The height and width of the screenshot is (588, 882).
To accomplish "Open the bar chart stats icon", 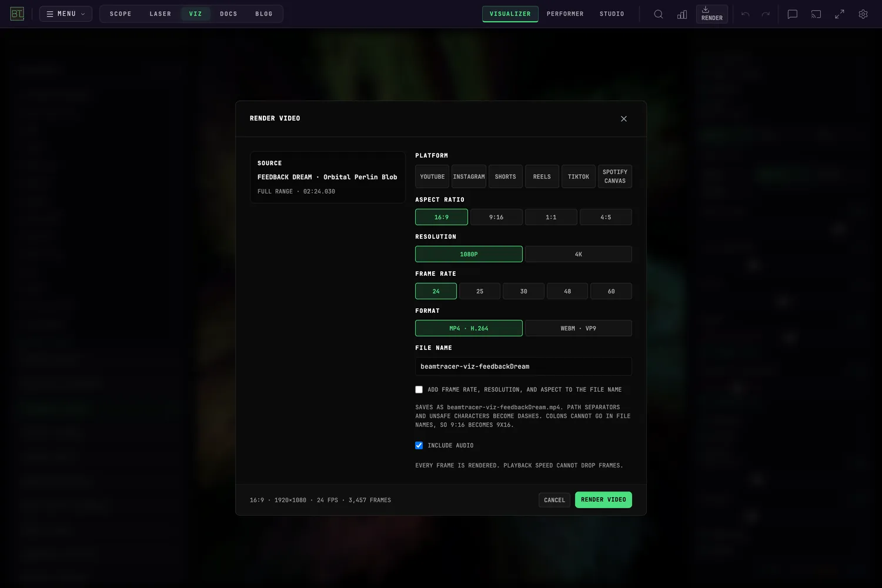I will pos(682,14).
